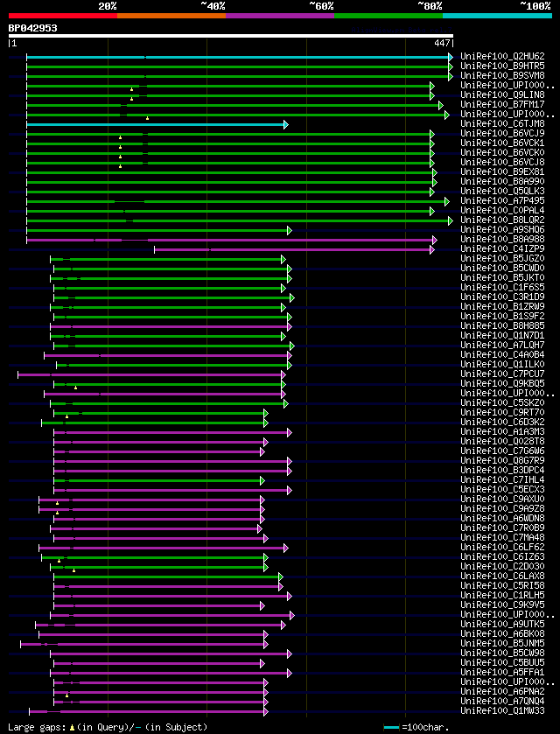Click the purple alignment bar of UniRef100_B8A988
Screen dimensions: 560x734
pyautogui.click(x=231, y=240)
